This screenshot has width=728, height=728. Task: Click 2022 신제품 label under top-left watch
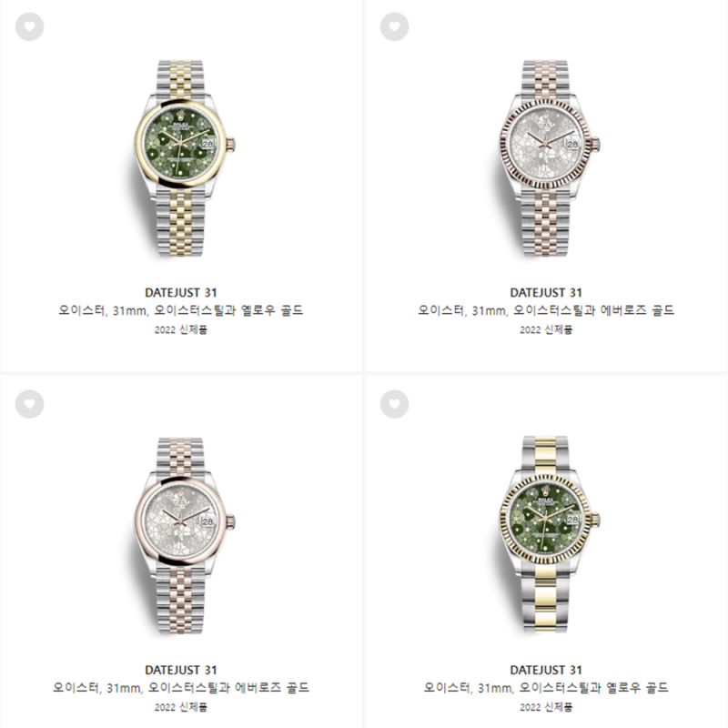point(181,329)
